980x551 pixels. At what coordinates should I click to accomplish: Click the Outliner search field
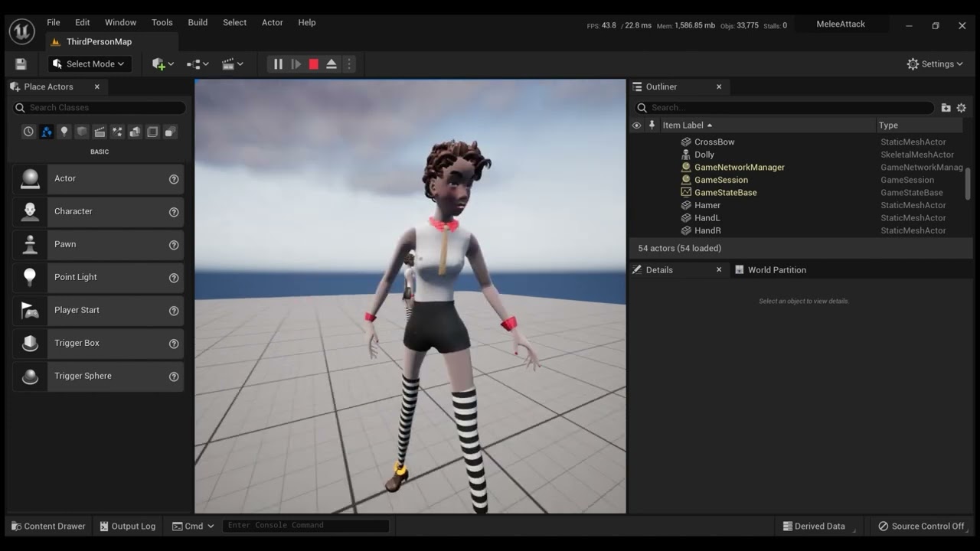[785, 108]
